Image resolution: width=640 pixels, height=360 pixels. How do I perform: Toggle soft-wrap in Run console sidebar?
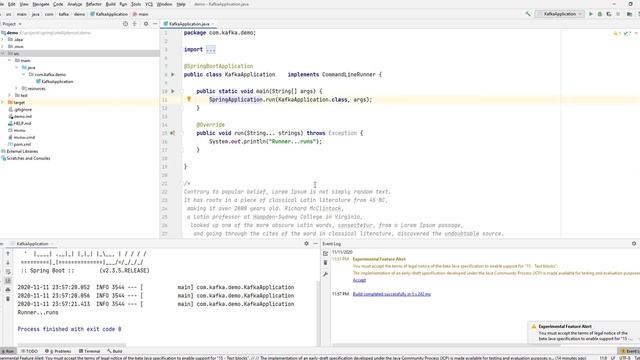8,271
